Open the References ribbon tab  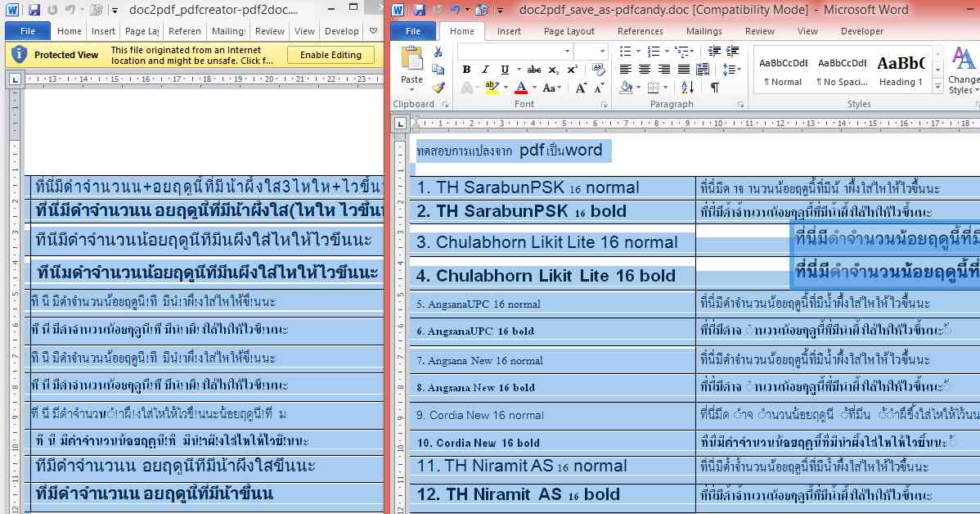[x=641, y=31]
